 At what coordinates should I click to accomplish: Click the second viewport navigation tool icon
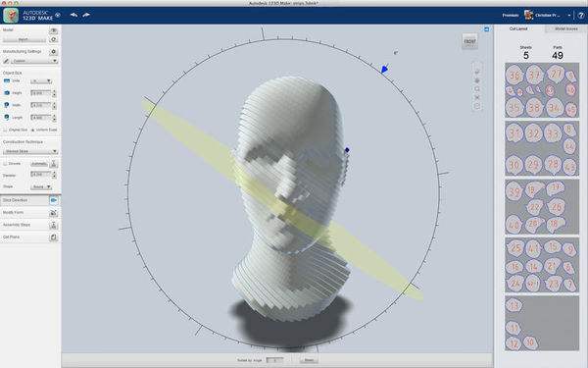[x=477, y=80]
